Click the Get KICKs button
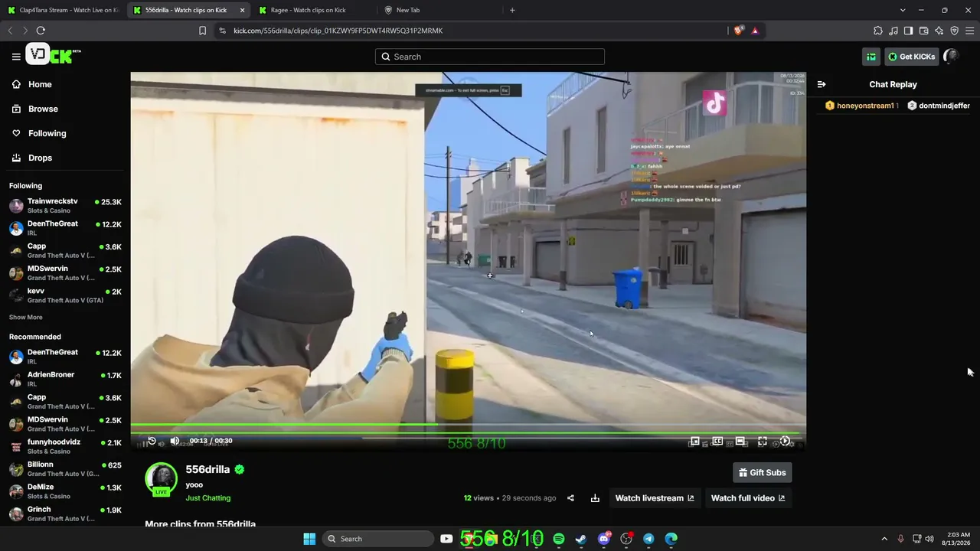This screenshot has height=551, width=980. [x=912, y=57]
